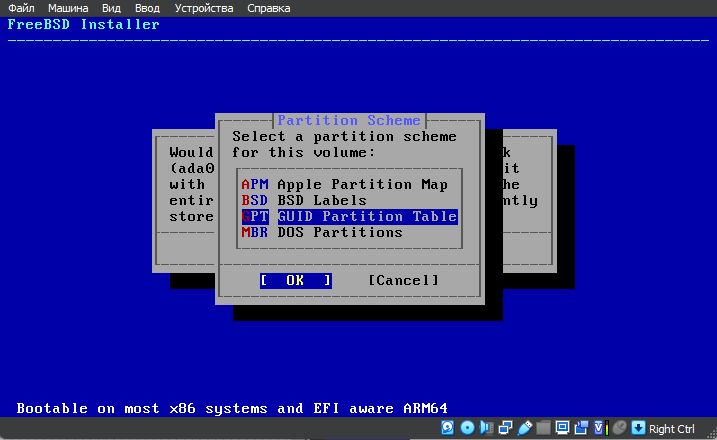Select MBR DOS Partitions scheme
This screenshot has width=717, height=440.
click(x=322, y=232)
